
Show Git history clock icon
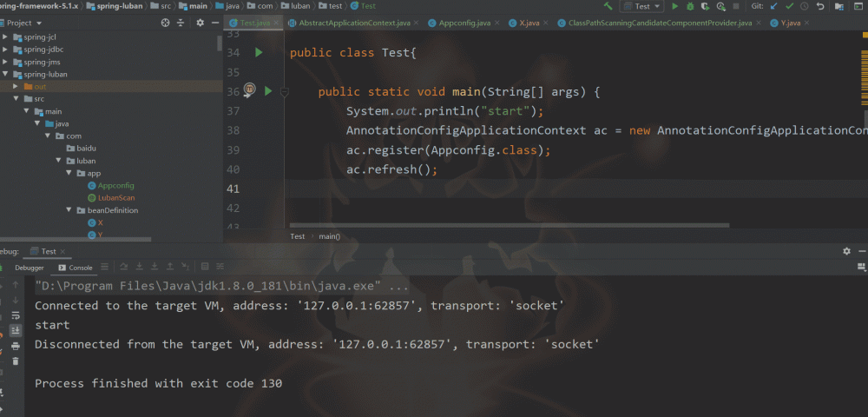[x=805, y=6]
